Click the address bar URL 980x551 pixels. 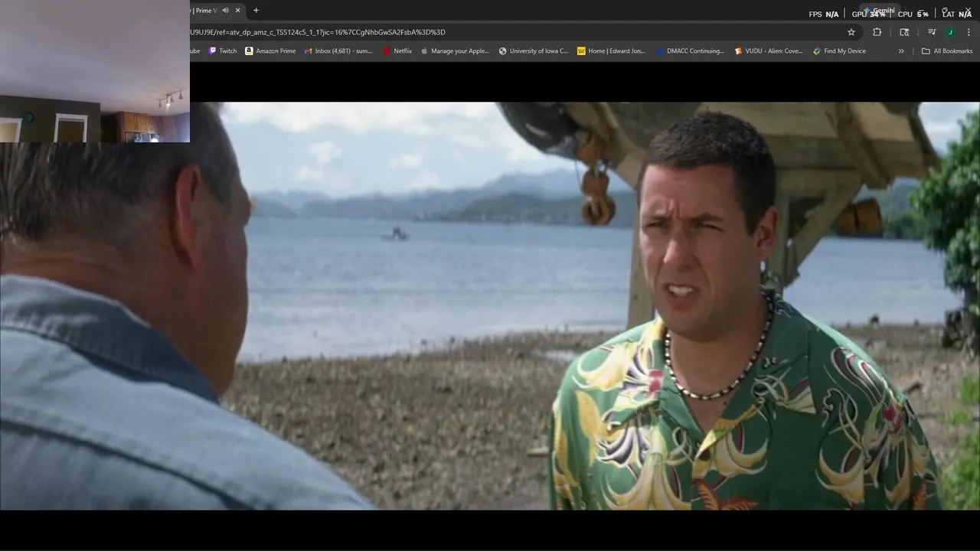pyautogui.click(x=317, y=32)
